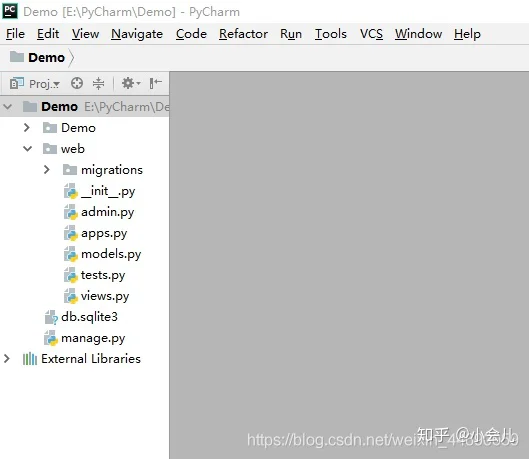Select the manage.py file
This screenshot has height=459, width=529.
tap(85, 338)
